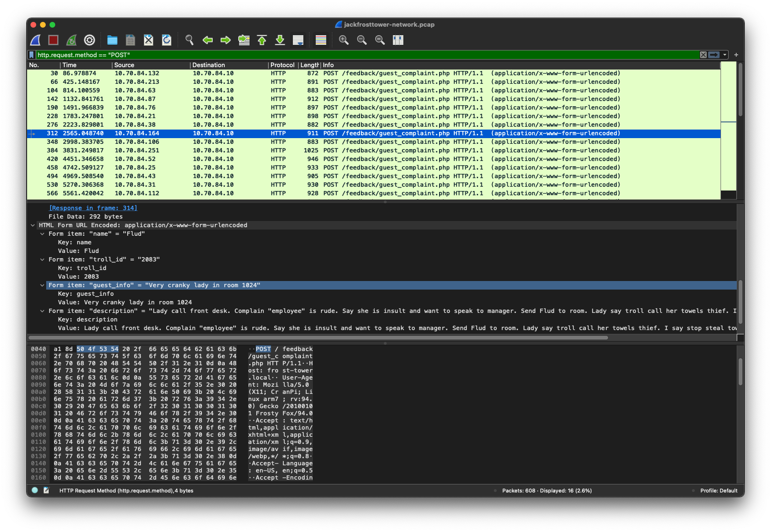This screenshot has height=532, width=771.
Task: Open capture options gear icon
Action: [90, 40]
